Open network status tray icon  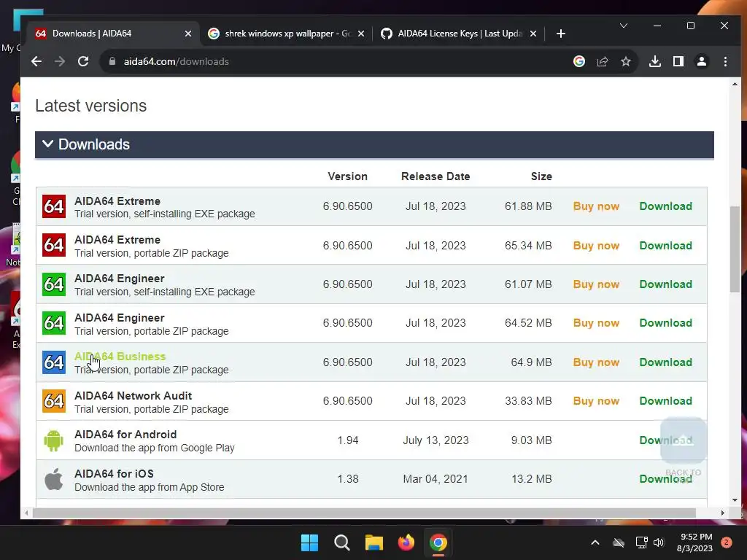point(642,542)
